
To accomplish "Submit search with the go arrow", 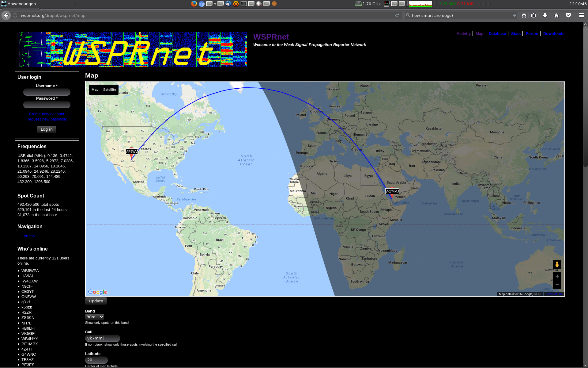I will pyautogui.click(x=514, y=15).
